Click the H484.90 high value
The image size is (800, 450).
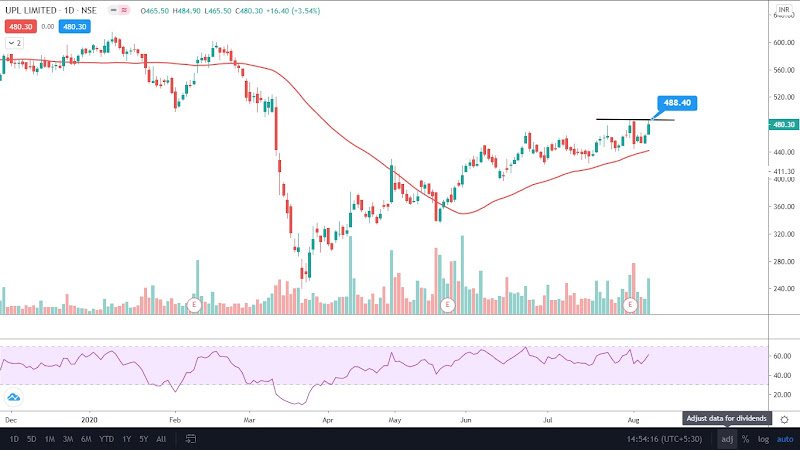[186, 11]
